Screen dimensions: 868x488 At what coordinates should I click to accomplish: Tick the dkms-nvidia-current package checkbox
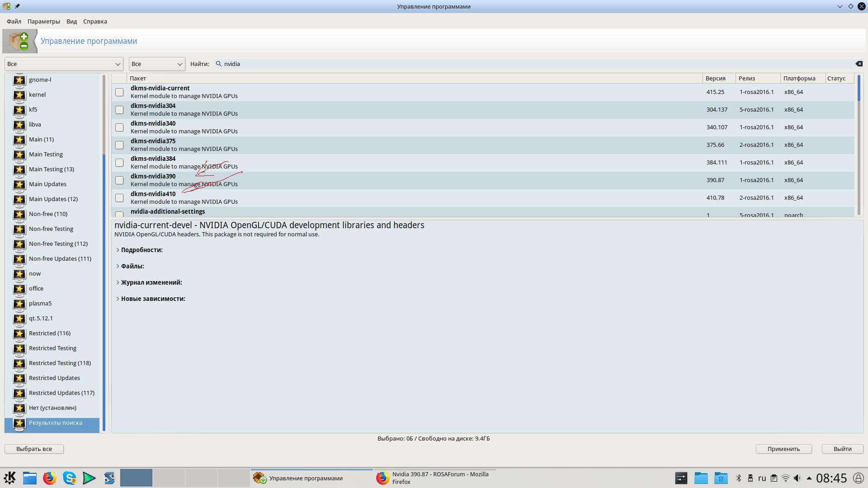tap(119, 92)
